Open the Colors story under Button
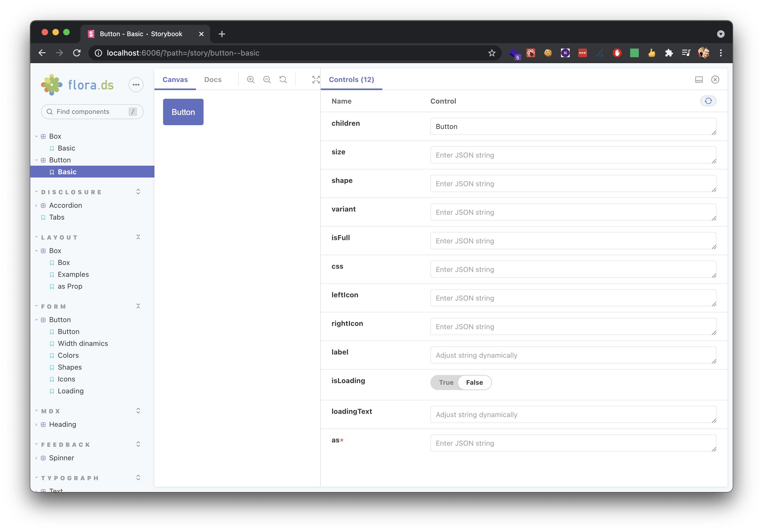 point(68,355)
